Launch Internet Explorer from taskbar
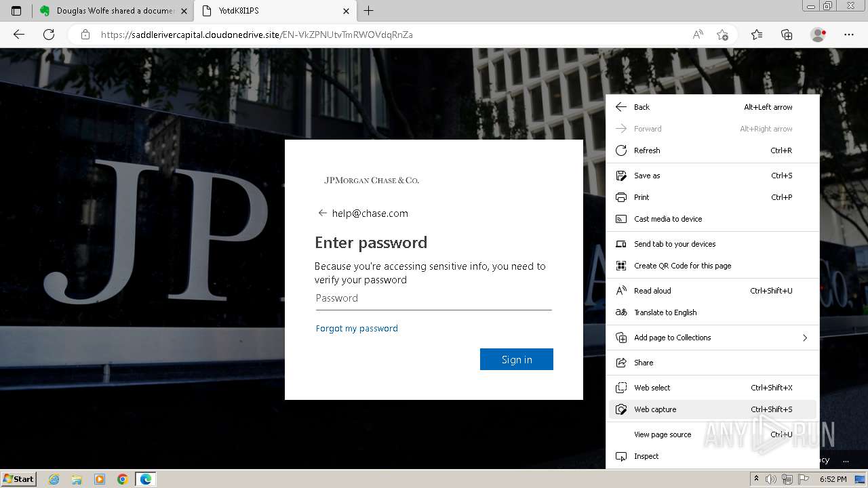868x488 pixels. tap(54, 479)
